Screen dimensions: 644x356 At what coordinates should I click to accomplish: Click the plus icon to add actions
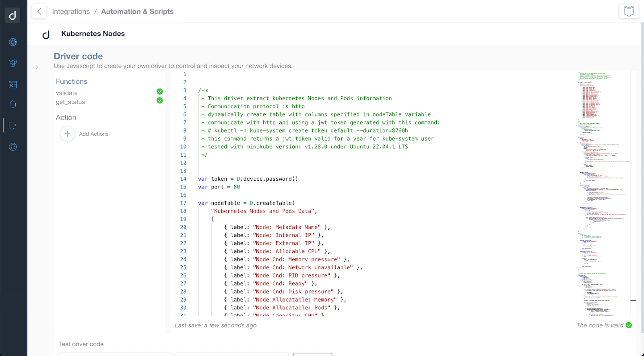click(x=68, y=134)
